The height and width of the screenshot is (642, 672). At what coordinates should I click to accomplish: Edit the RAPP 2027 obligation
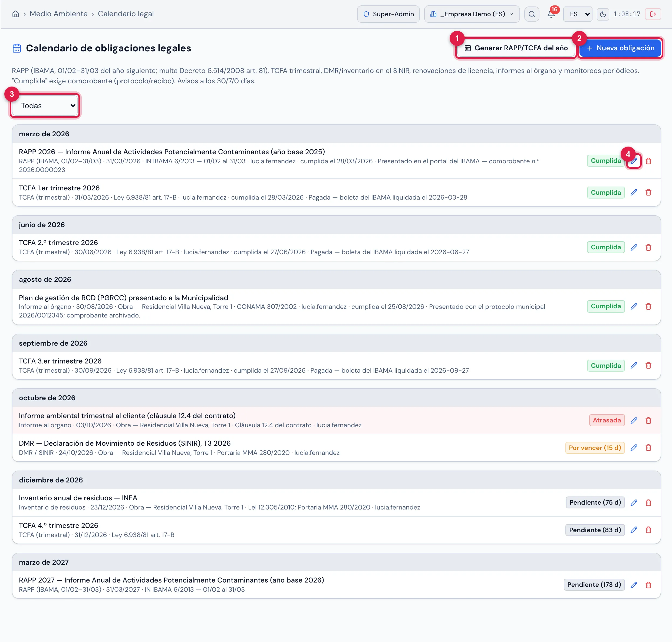pyautogui.click(x=634, y=584)
